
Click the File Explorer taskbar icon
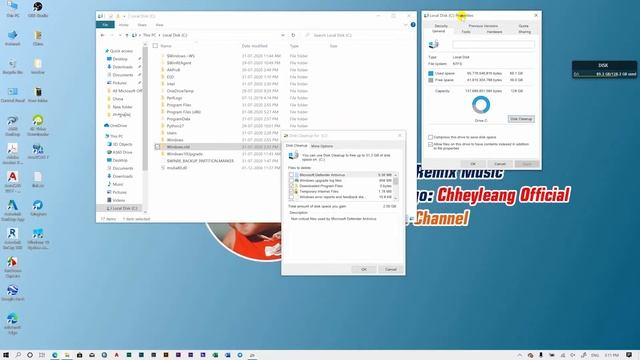point(67,355)
